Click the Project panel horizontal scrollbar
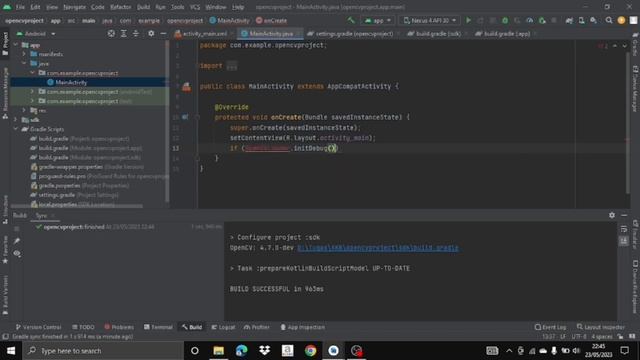The image size is (640, 360). point(78,207)
